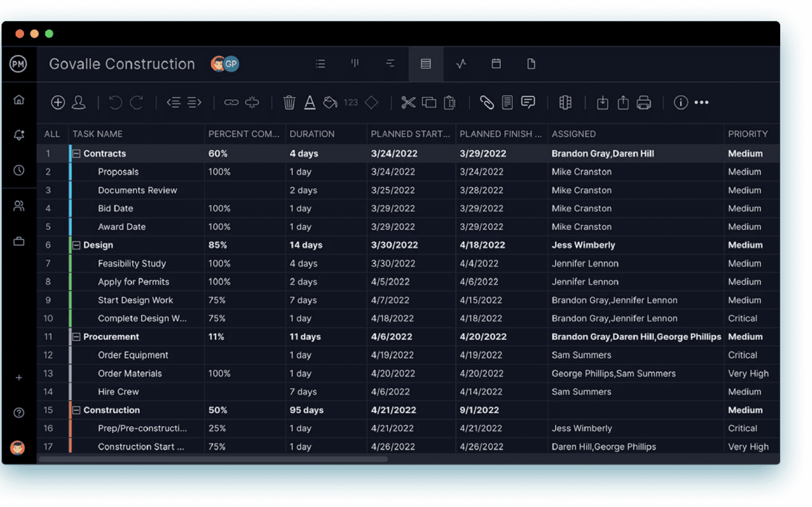Attach a file with the paperclip icon
Screen dimensions: 812x507
(487, 102)
